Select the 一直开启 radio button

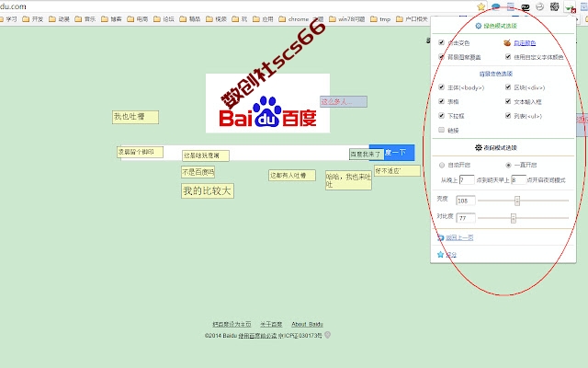[x=508, y=165]
